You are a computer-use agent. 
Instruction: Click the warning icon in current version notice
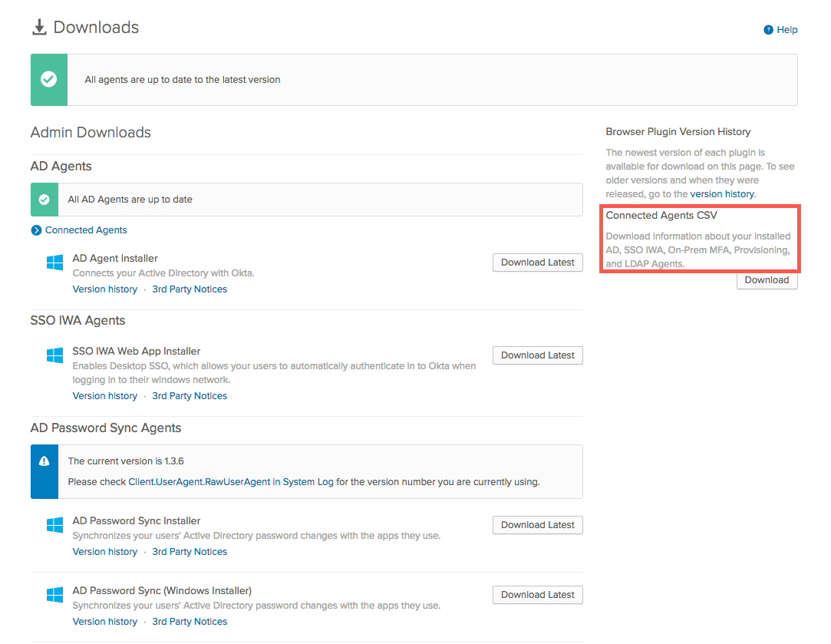[x=45, y=461]
